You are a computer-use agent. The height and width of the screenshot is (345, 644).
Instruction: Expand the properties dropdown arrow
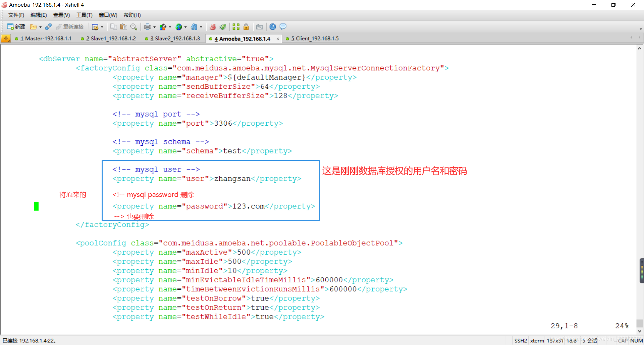click(x=102, y=27)
